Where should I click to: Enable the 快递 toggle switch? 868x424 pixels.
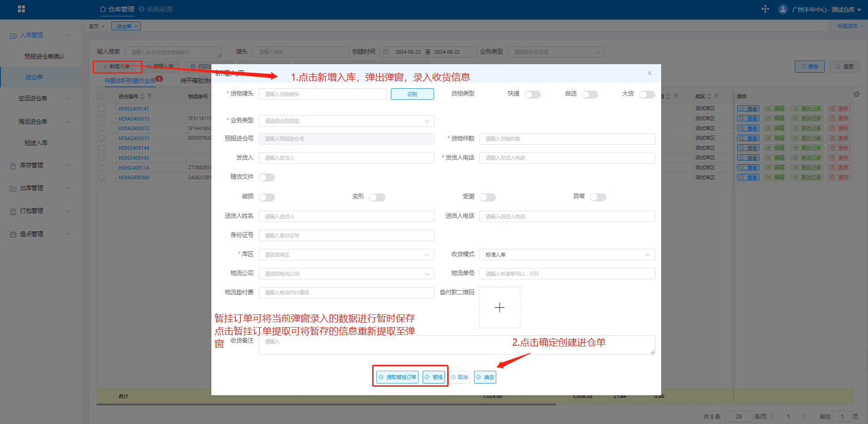point(532,95)
